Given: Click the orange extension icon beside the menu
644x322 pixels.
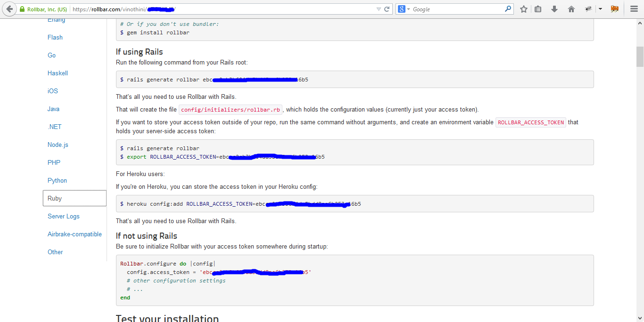Looking at the screenshot, I should [615, 9].
